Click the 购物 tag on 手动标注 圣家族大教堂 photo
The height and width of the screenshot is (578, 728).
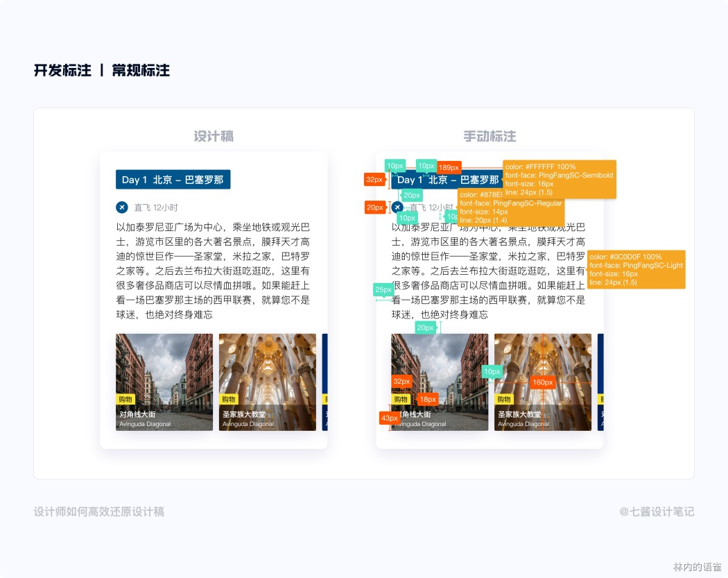click(504, 399)
